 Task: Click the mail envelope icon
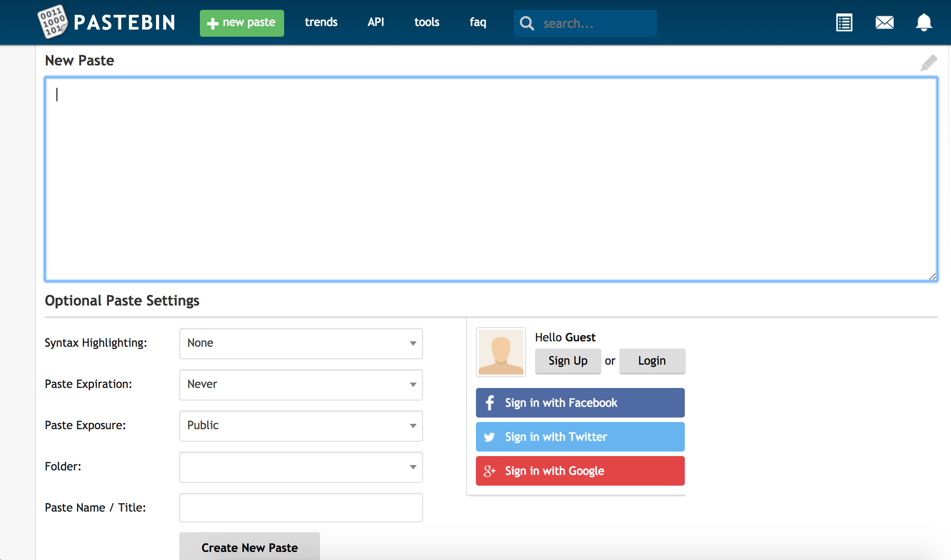point(884,22)
